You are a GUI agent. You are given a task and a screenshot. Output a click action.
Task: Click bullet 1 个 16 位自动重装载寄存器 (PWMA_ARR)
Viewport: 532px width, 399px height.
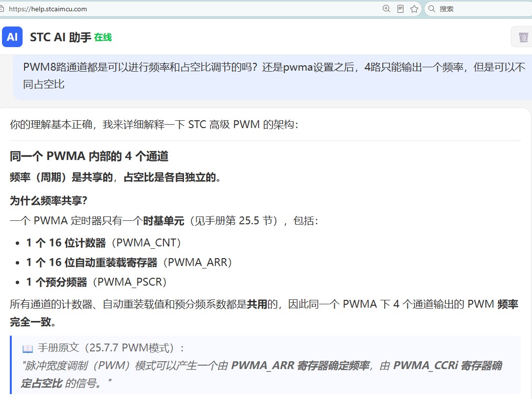point(129,262)
